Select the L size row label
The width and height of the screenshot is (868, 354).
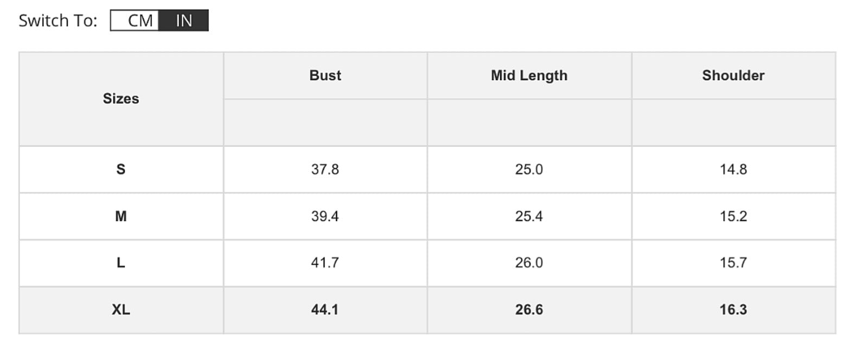[x=121, y=263]
